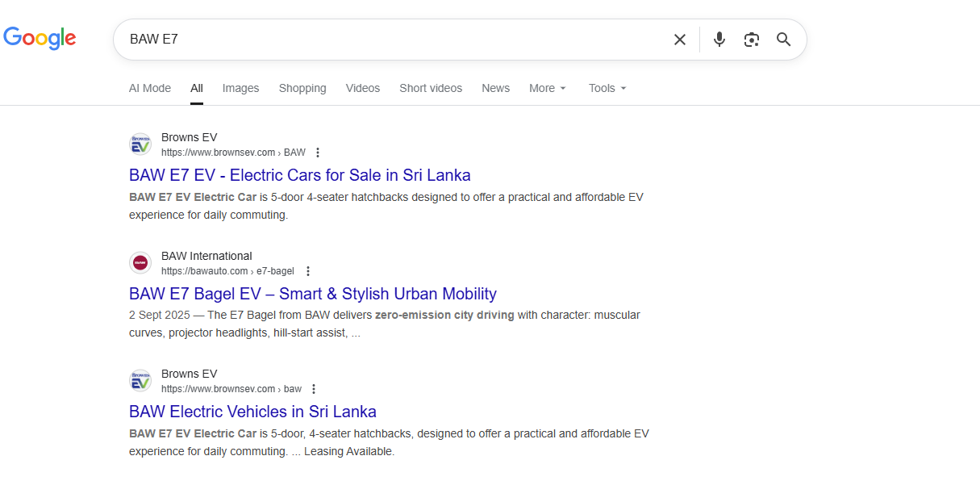Click snippet mentioning Leasing Available
The image size is (980, 481).
(389, 442)
